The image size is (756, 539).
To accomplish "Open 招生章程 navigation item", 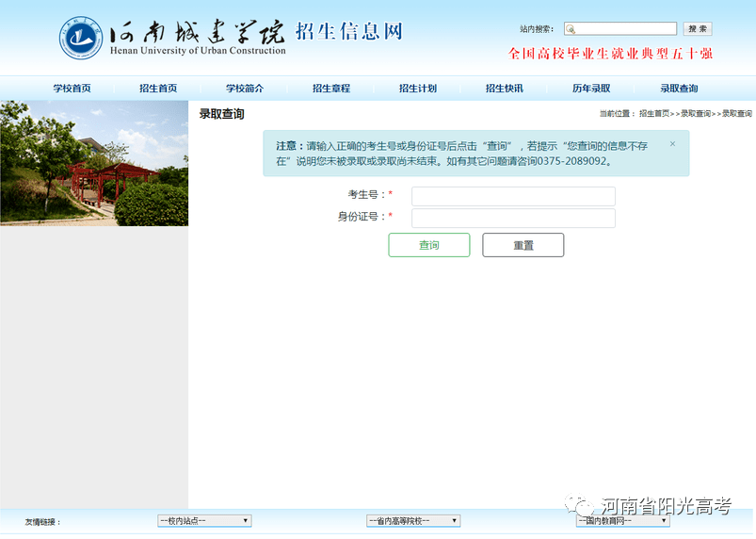I will click(331, 89).
